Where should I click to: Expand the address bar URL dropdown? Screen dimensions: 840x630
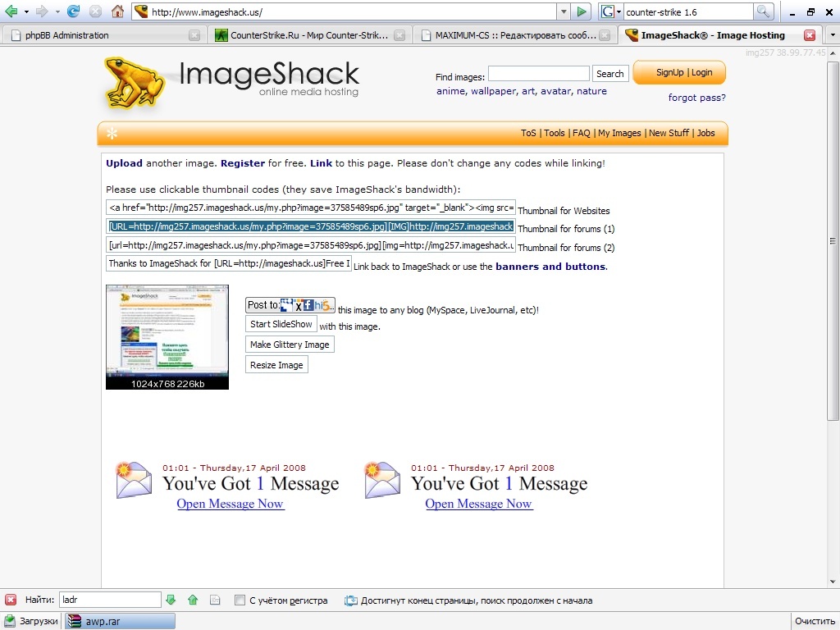point(564,11)
